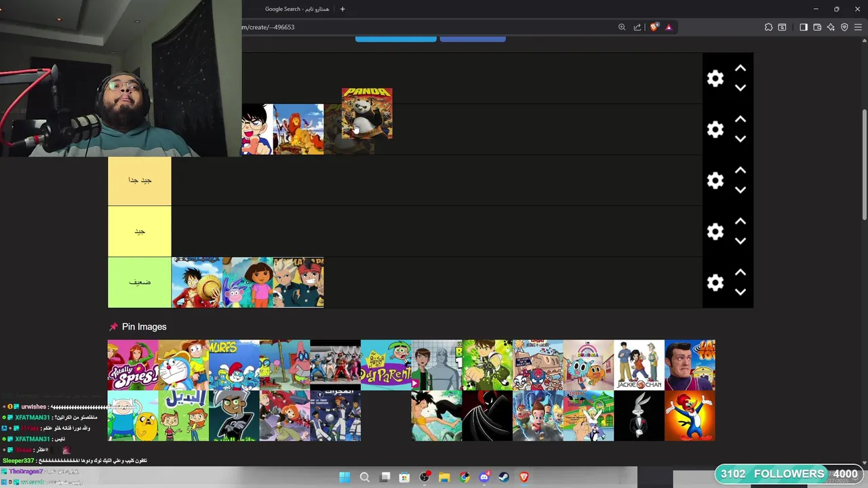Open Steam from the taskbar
This screenshot has width=868, height=488.
click(504, 477)
